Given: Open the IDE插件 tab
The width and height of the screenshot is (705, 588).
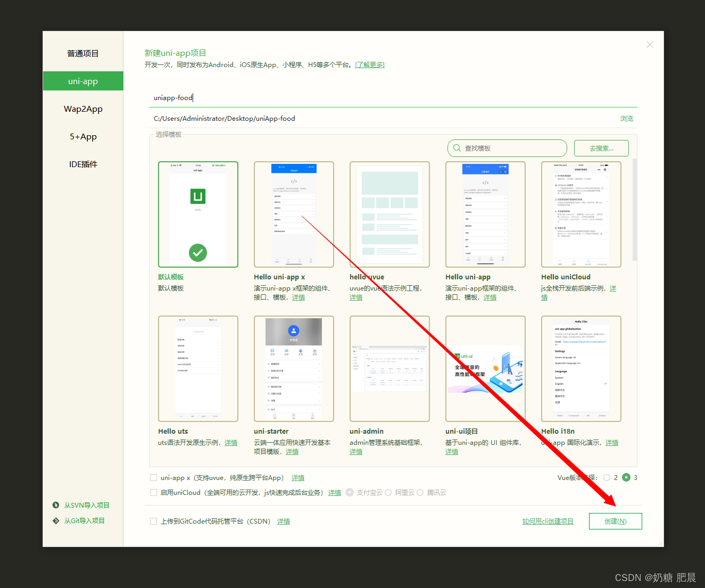Looking at the screenshot, I should (83, 164).
